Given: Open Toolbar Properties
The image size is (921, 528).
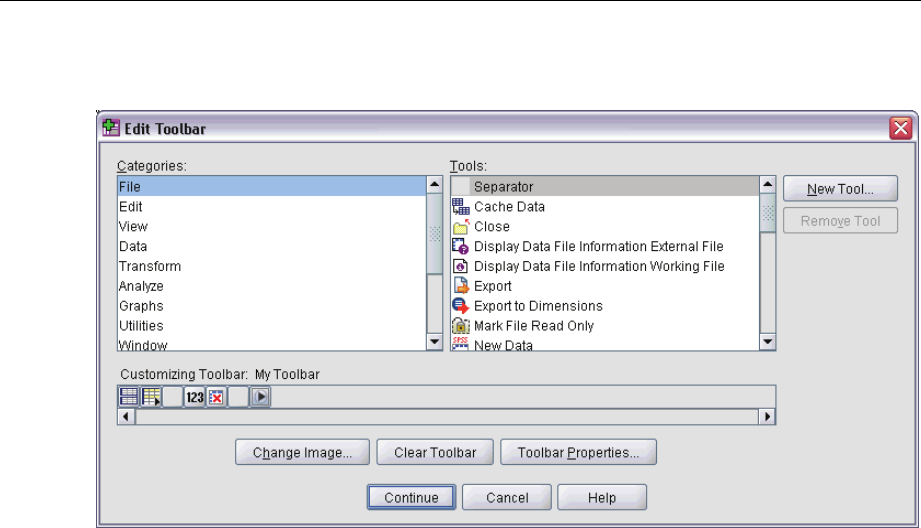Looking at the screenshot, I should pos(578,452).
